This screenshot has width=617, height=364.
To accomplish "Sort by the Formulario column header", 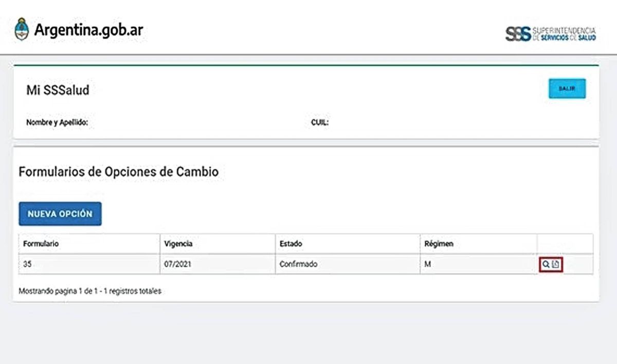I will [41, 244].
